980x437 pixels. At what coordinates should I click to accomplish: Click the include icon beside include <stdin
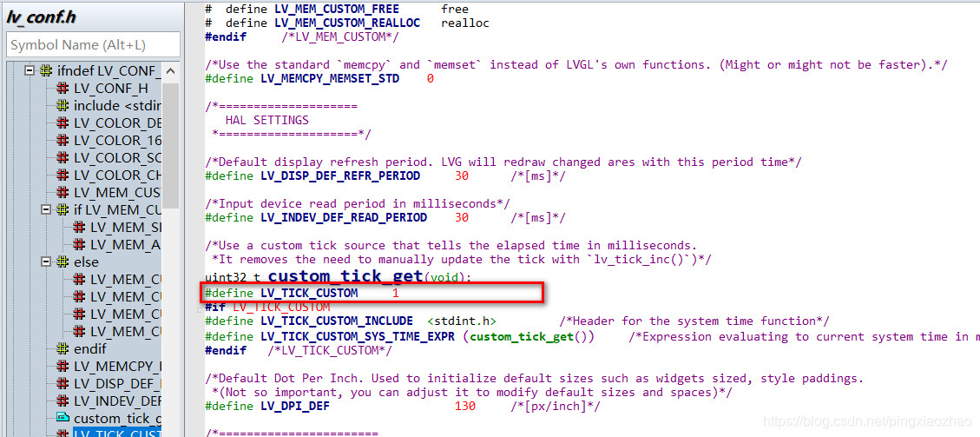tap(62, 105)
